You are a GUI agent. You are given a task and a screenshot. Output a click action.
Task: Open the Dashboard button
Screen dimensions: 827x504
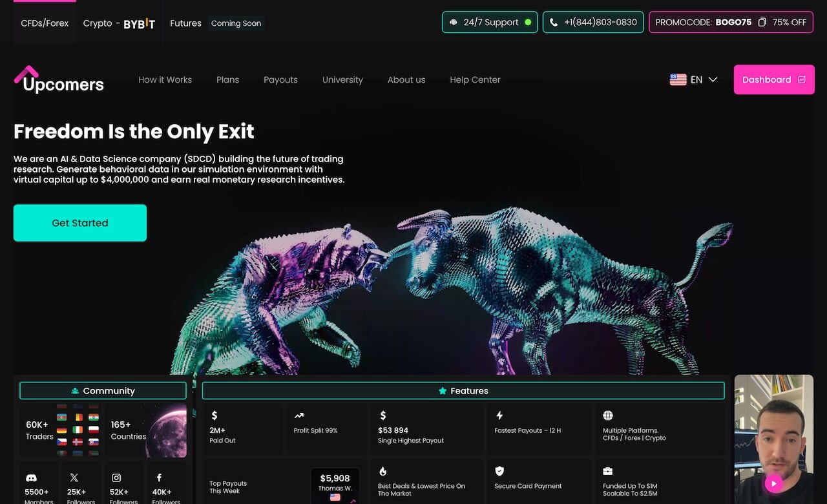click(x=773, y=79)
